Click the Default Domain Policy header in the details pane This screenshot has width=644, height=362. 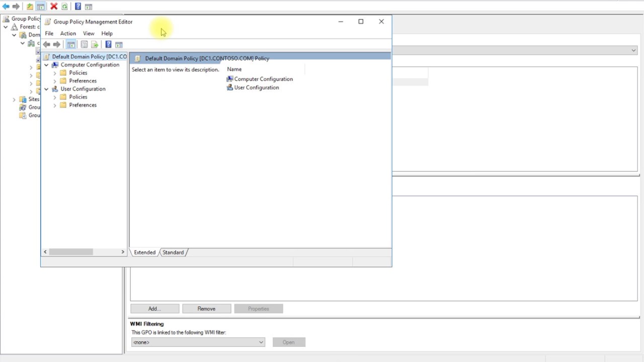[x=260, y=58]
